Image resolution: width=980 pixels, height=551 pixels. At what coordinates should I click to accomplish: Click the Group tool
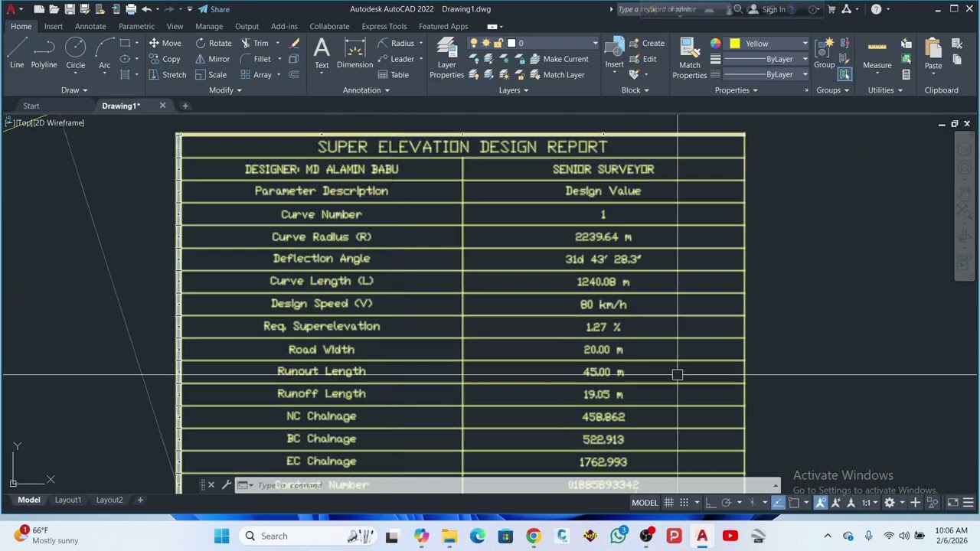coord(825,54)
